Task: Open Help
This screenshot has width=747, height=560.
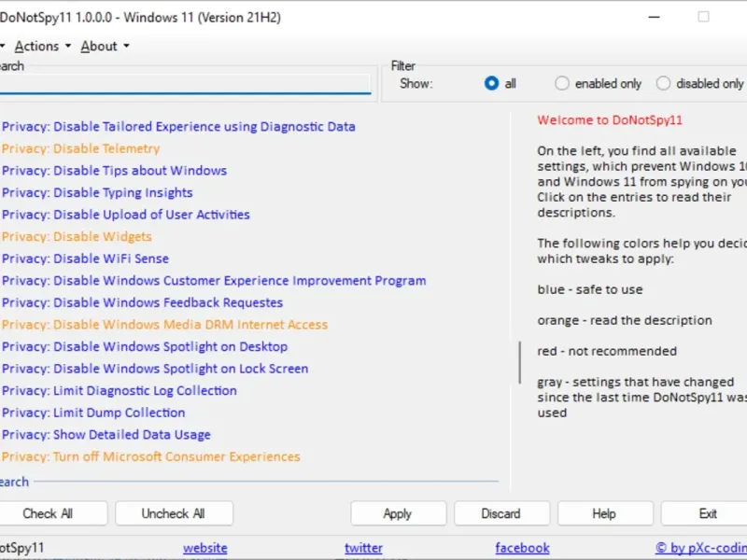Action: point(605,513)
